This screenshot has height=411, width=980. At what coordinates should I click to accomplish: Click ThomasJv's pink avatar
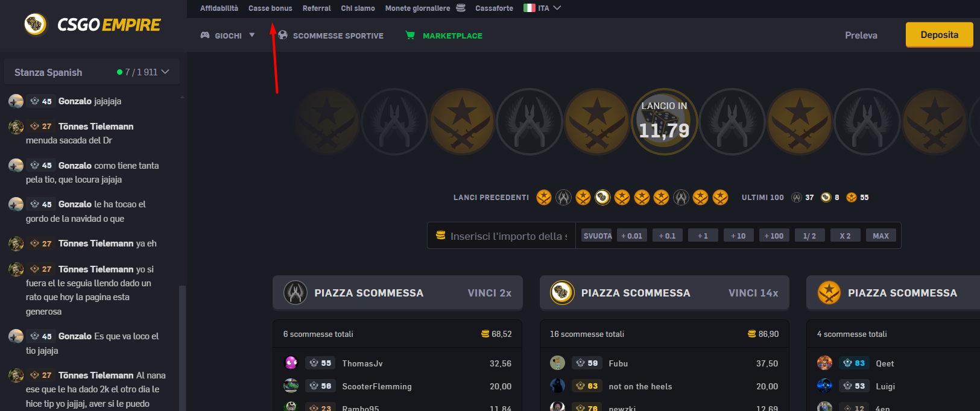coord(291,363)
